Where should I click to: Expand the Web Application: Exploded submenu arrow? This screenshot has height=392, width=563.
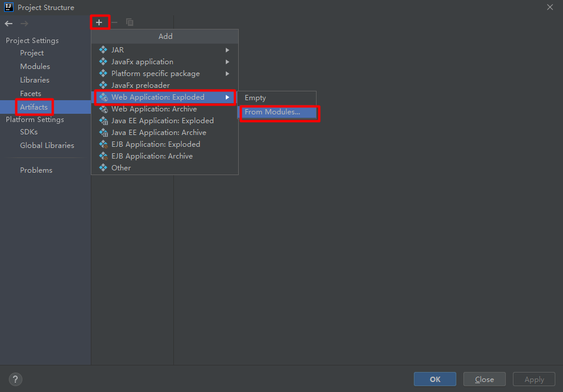tap(228, 97)
